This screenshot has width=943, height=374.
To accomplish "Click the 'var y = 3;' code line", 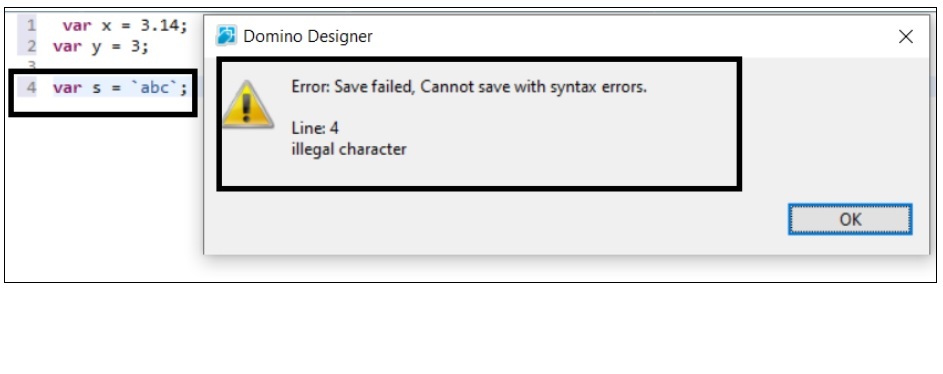I will click(x=100, y=46).
